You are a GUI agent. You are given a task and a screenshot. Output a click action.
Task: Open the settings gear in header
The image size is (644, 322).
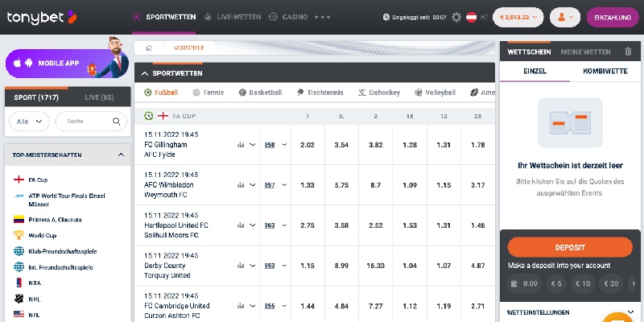(x=456, y=17)
